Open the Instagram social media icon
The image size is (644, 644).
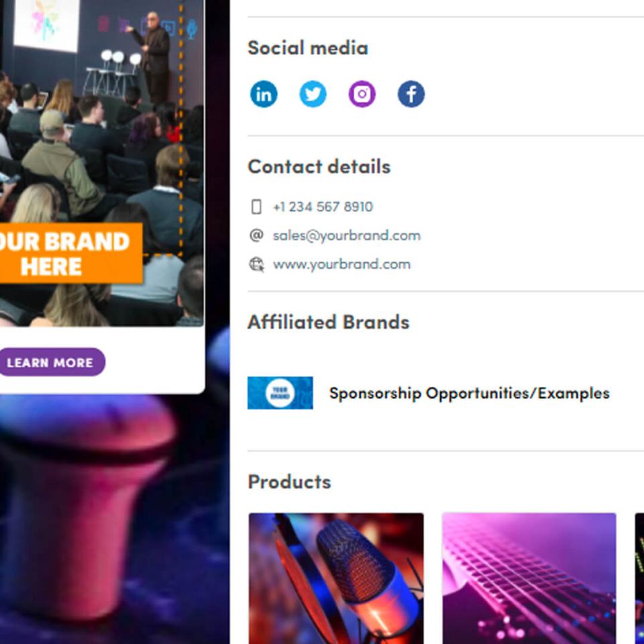tap(362, 94)
